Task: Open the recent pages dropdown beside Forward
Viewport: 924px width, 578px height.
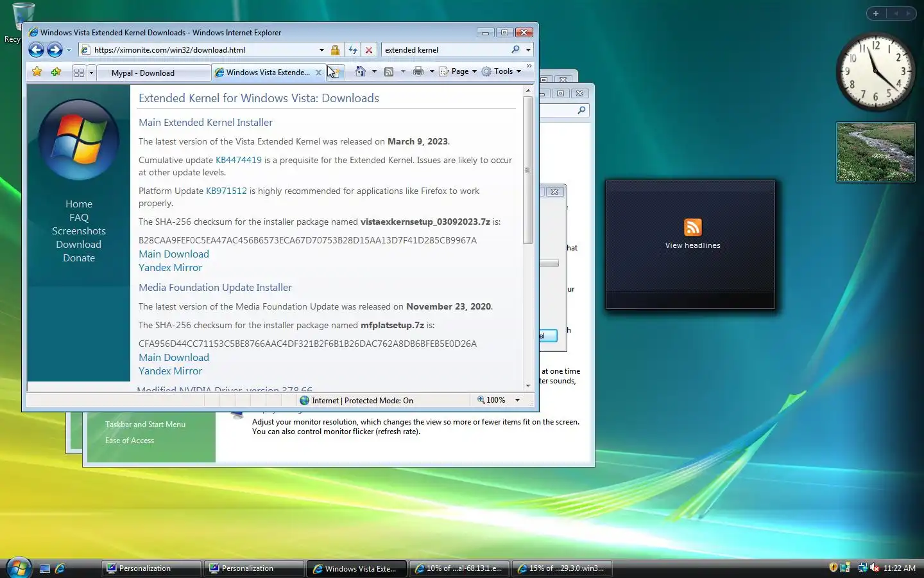Action: (69, 50)
